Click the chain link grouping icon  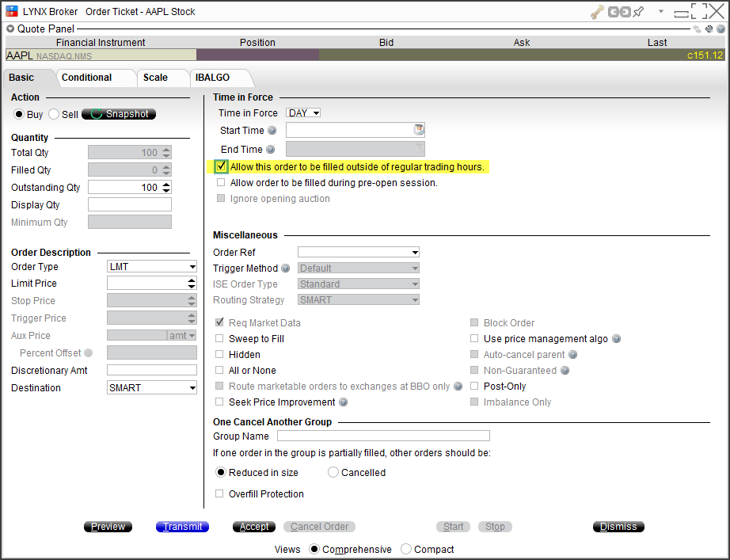(619, 12)
